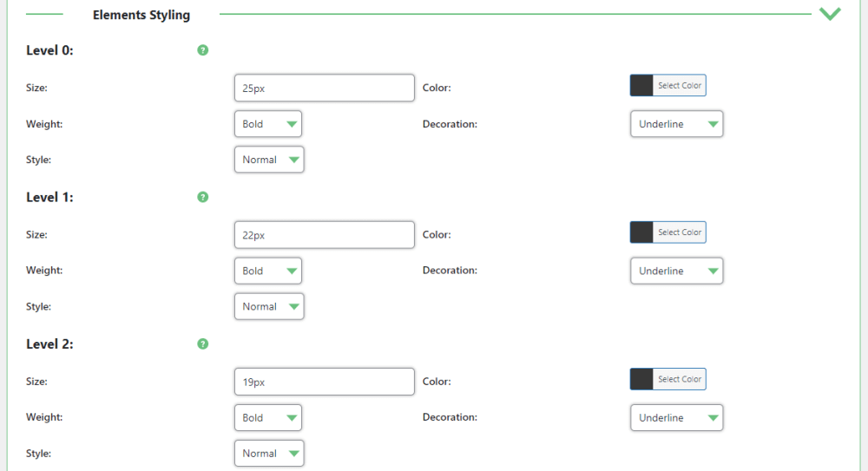Image resolution: width=868 pixels, height=471 pixels.
Task: Click the Level 0 dark color swatch
Action: 642,85
